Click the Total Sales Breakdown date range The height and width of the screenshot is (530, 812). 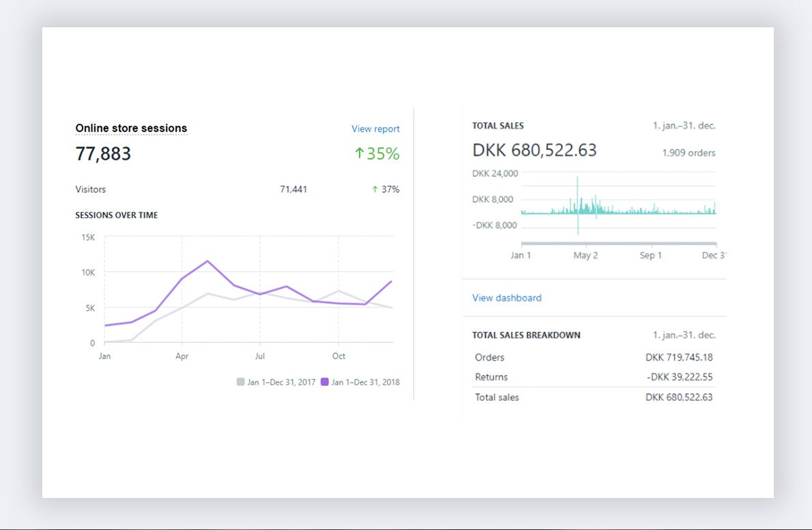[x=684, y=335]
